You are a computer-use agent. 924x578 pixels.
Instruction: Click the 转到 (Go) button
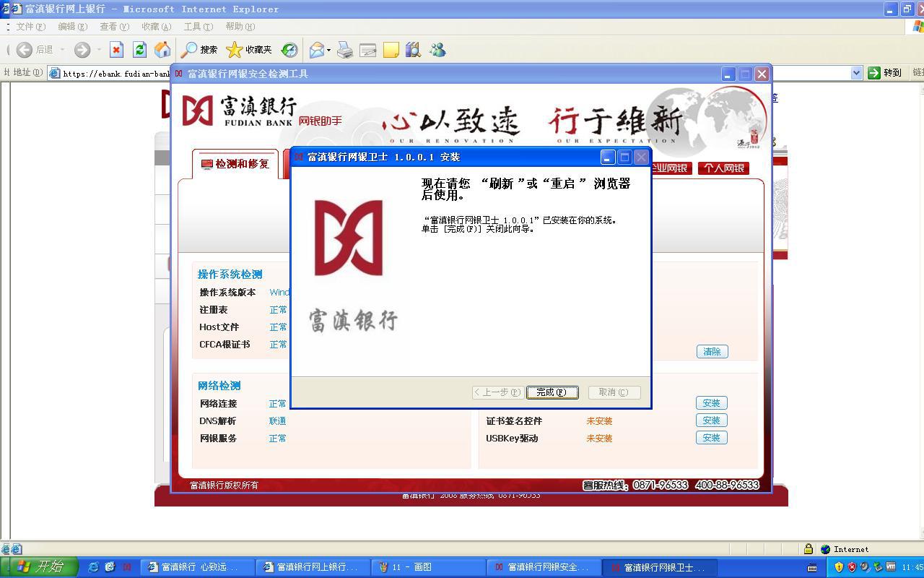[886, 73]
